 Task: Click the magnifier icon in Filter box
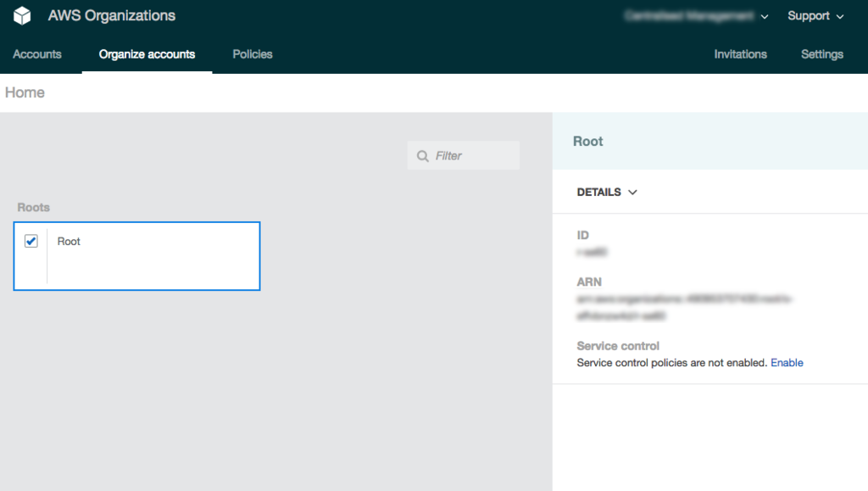tap(423, 156)
